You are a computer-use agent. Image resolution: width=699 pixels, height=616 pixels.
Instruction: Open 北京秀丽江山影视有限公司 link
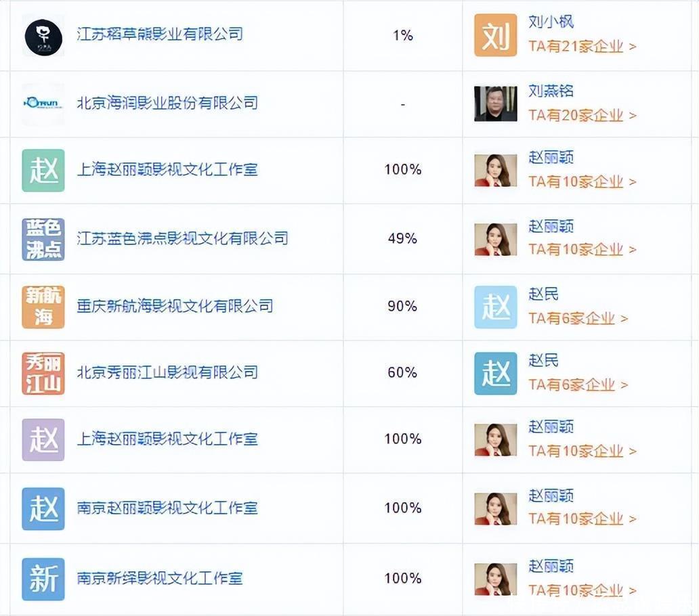[x=167, y=372]
